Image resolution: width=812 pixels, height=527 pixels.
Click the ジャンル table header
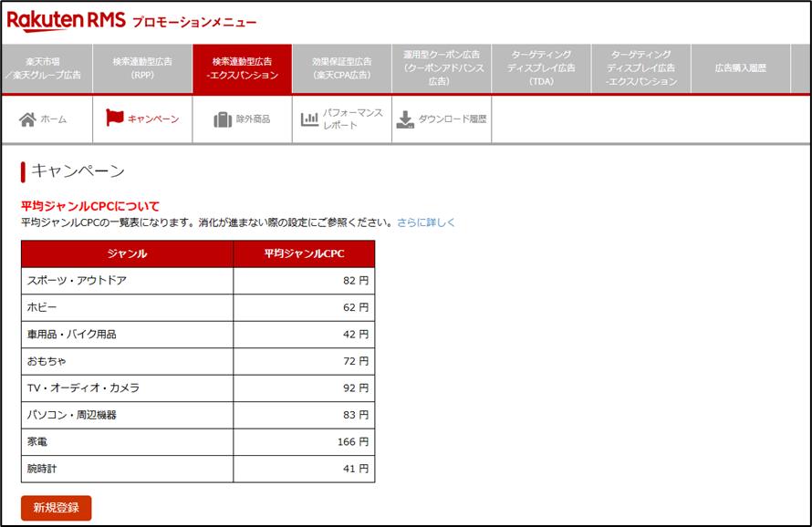[127, 253]
